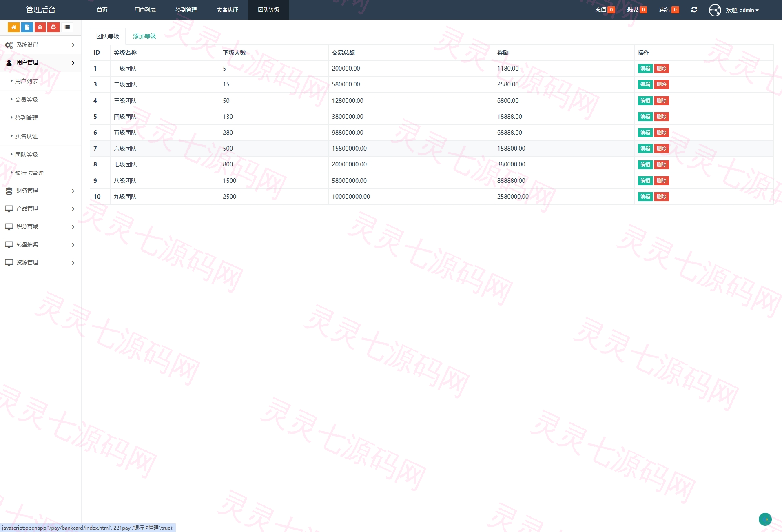Click the monitor icon beside 积分商城

point(9,227)
